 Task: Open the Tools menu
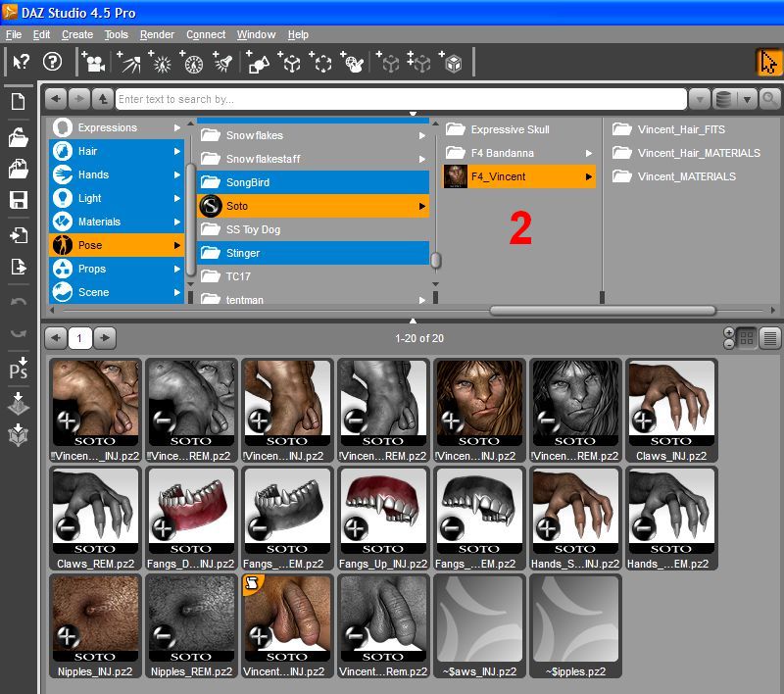pyautogui.click(x=116, y=34)
